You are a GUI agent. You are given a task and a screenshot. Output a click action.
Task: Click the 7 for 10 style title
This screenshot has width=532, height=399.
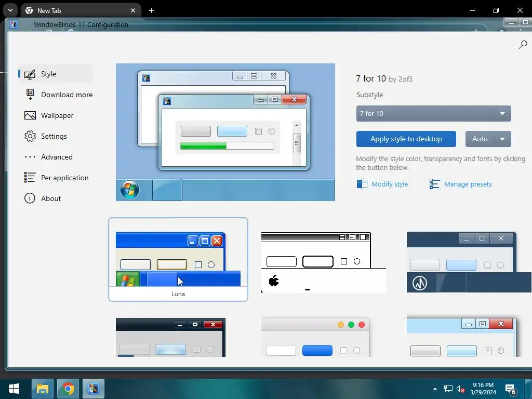coord(371,78)
